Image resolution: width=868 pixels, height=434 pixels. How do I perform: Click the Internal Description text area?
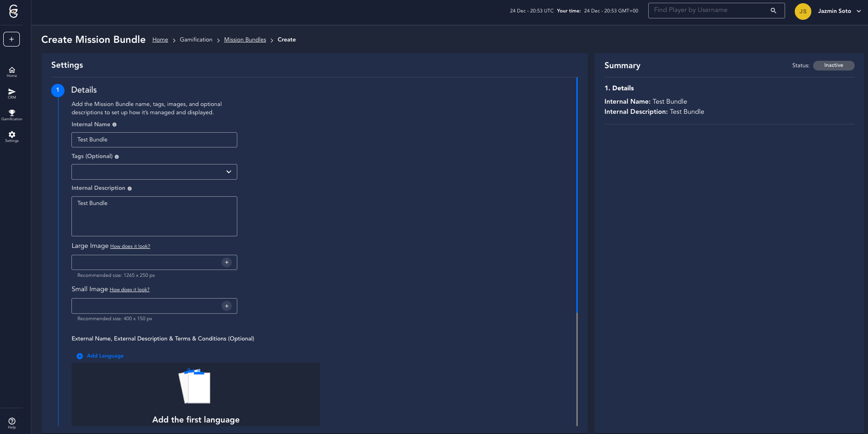point(154,216)
